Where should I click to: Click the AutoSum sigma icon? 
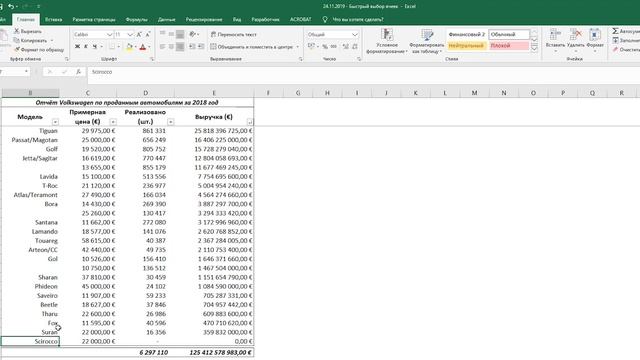tap(615, 31)
